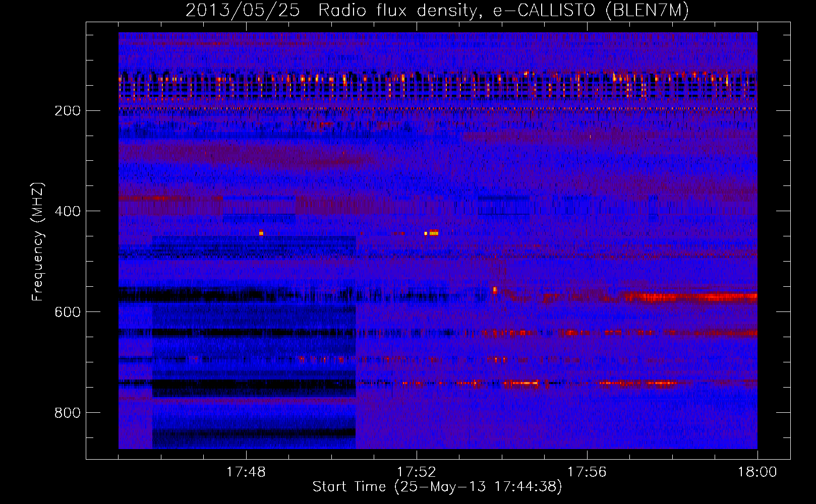Click the 17:48 time tick label

coord(246,472)
